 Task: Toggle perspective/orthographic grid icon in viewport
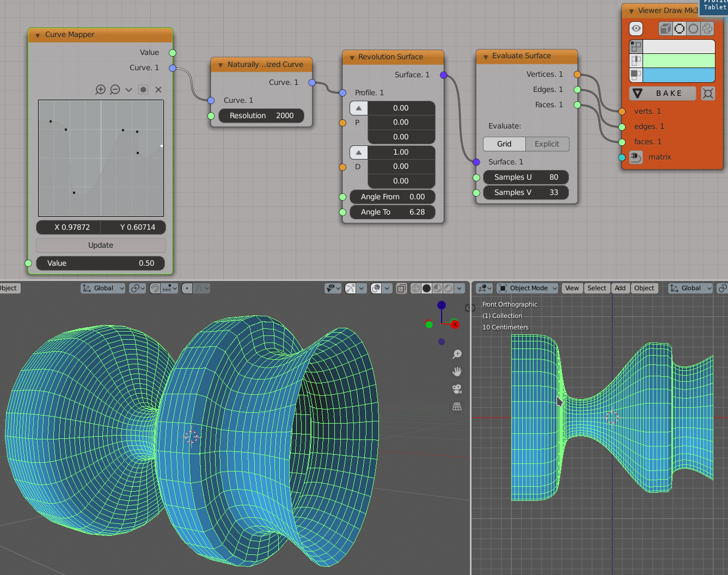pos(457,406)
